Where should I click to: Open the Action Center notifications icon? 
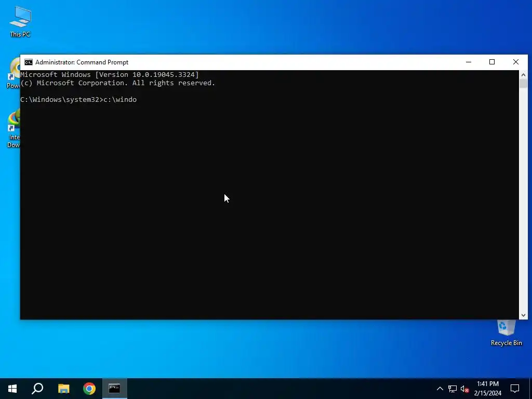pos(515,389)
